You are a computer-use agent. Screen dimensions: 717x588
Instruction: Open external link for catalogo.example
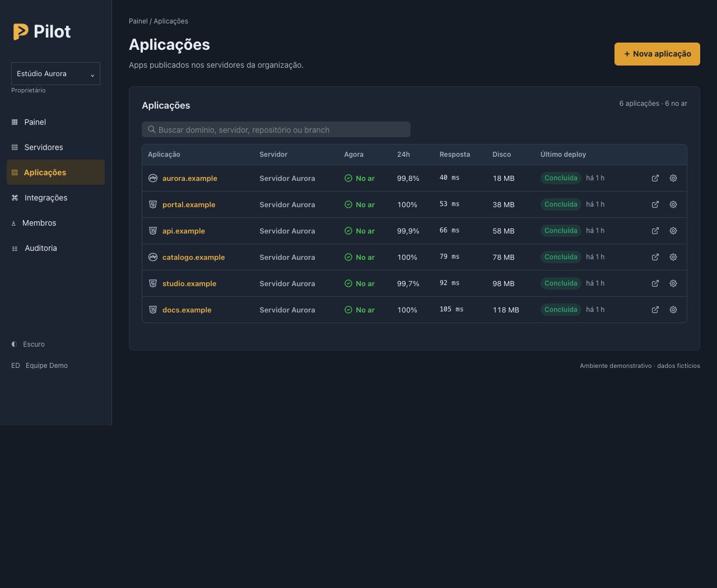click(x=655, y=257)
